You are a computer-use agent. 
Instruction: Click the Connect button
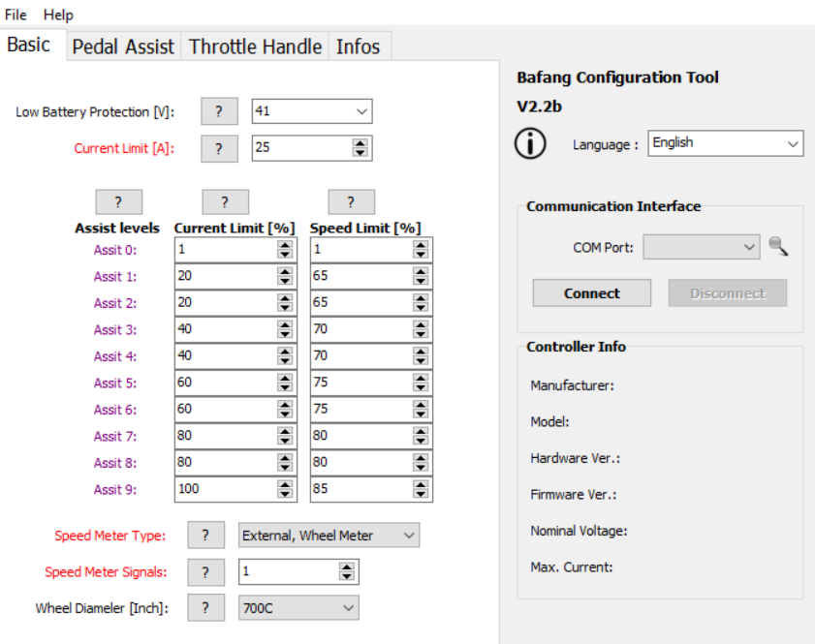[591, 293]
